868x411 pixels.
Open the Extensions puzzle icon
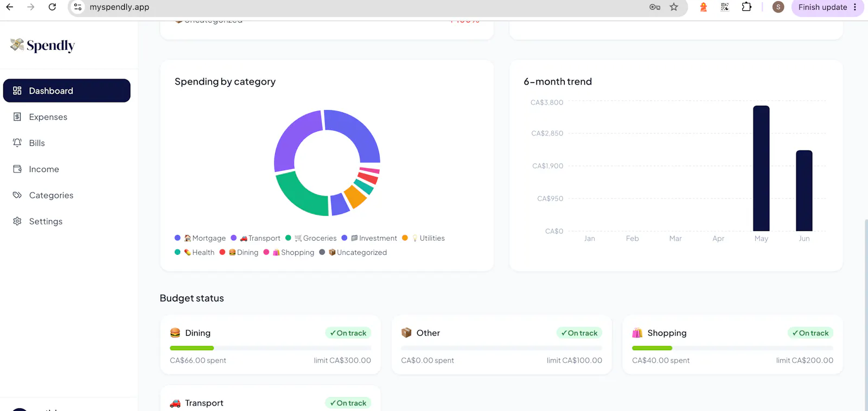point(746,7)
